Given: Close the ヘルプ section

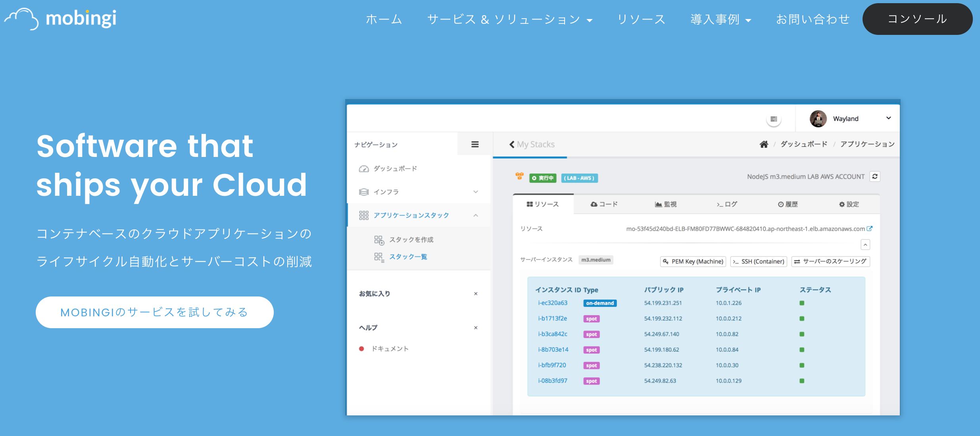Looking at the screenshot, I should pyautogui.click(x=476, y=328).
